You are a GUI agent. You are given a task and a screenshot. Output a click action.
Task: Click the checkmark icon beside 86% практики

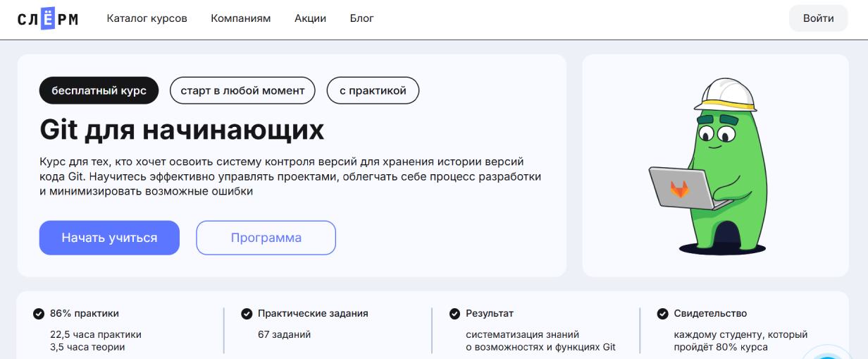click(x=38, y=314)
